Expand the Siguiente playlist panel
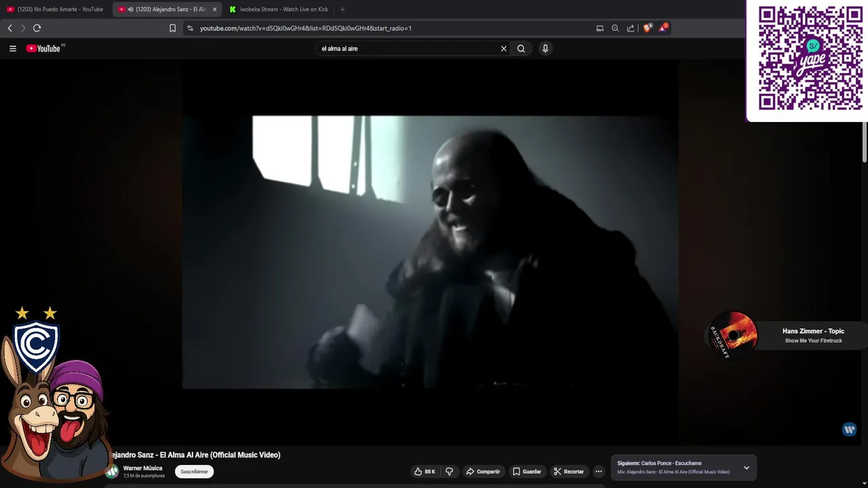Viewport: 868px width, 488px height. (x=747, y=468)
